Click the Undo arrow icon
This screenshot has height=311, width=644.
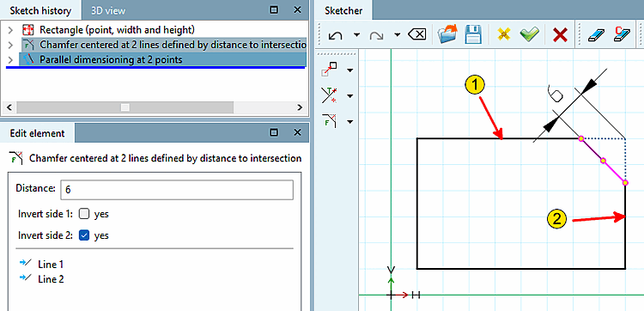(x=336, y=35)
